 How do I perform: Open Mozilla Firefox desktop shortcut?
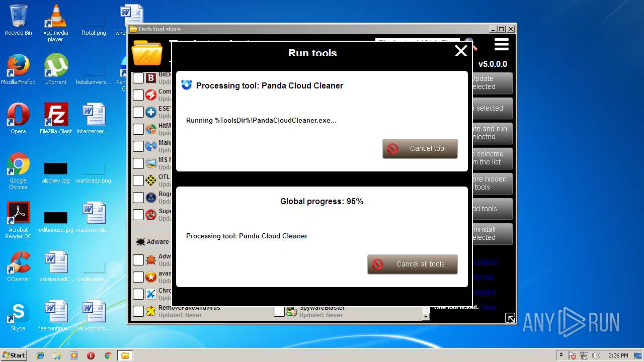pos(18,69)
